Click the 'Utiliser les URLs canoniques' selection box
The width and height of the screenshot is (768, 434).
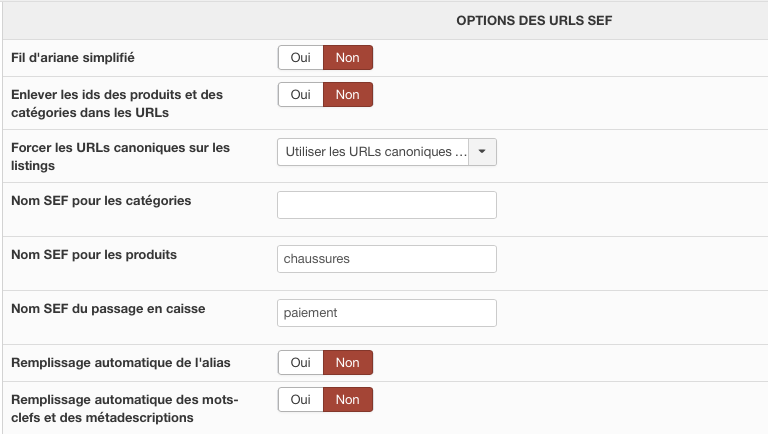coord(375,152)
